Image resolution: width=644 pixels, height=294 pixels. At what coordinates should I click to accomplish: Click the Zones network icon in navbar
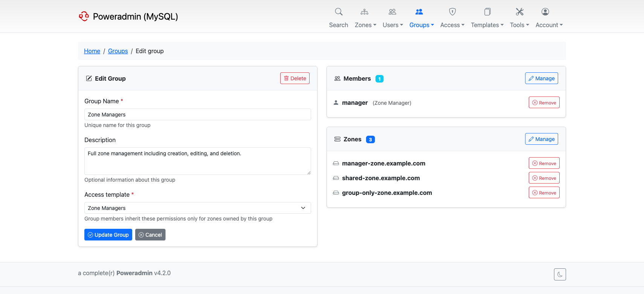pos(364,12)
